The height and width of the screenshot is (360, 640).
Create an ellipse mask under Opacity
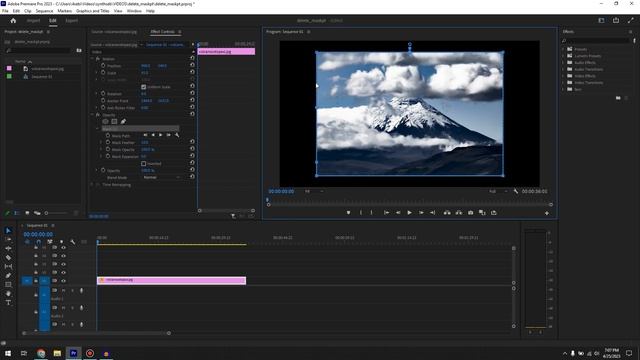tap(105, 121)
